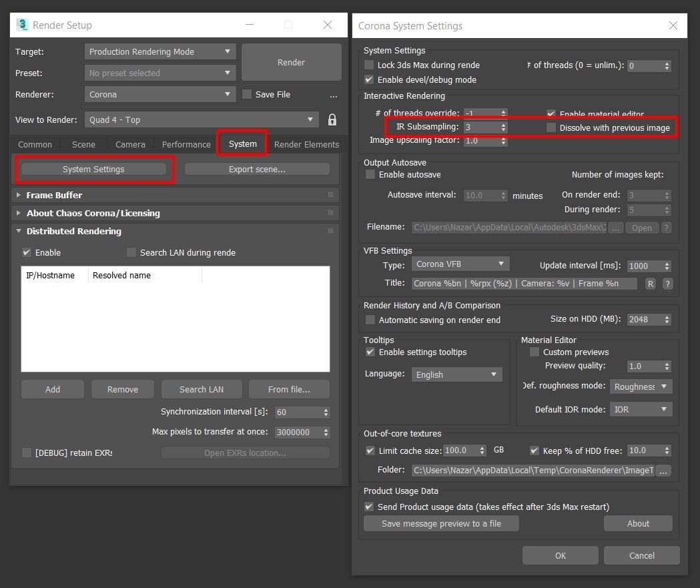Increase IR Subsampling with the up spinner
Viewport: 700px width, 588px height.
point(504,123)
